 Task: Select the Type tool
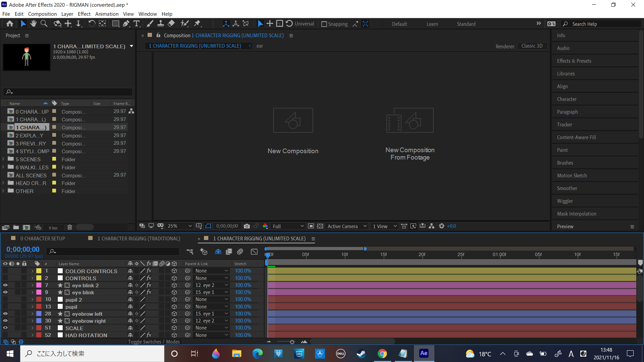(137, 23)
